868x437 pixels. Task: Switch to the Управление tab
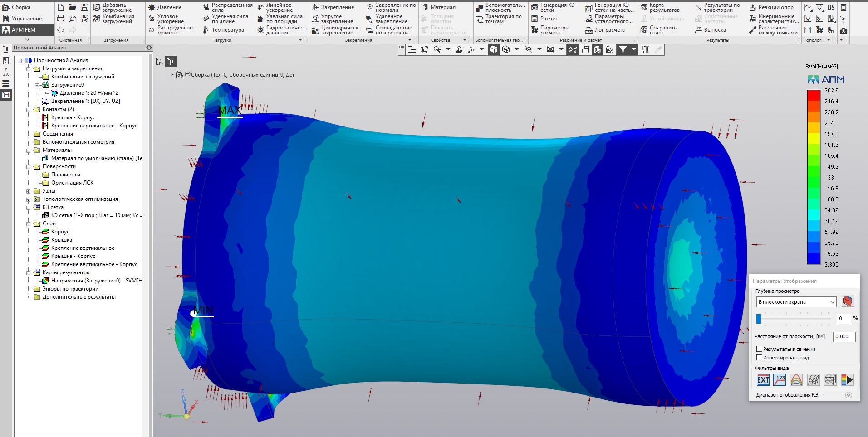coord(22,19)
